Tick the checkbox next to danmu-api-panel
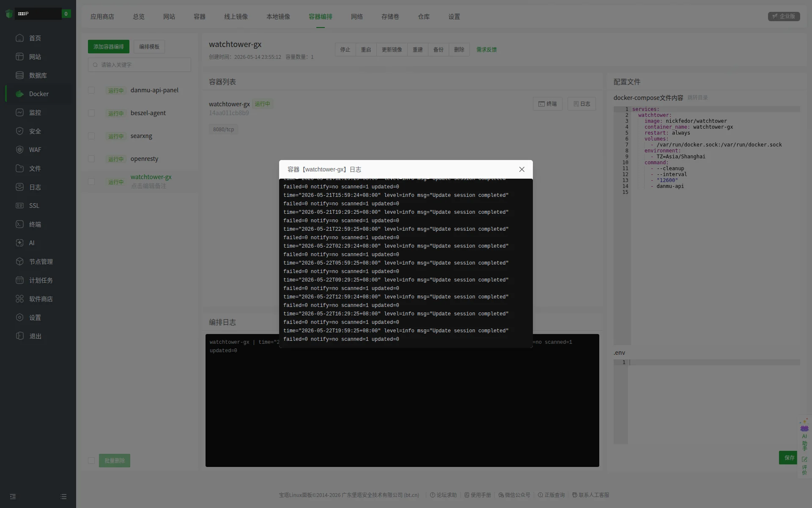The width and height of the screenshot is (812, 508). click(91, 90)
